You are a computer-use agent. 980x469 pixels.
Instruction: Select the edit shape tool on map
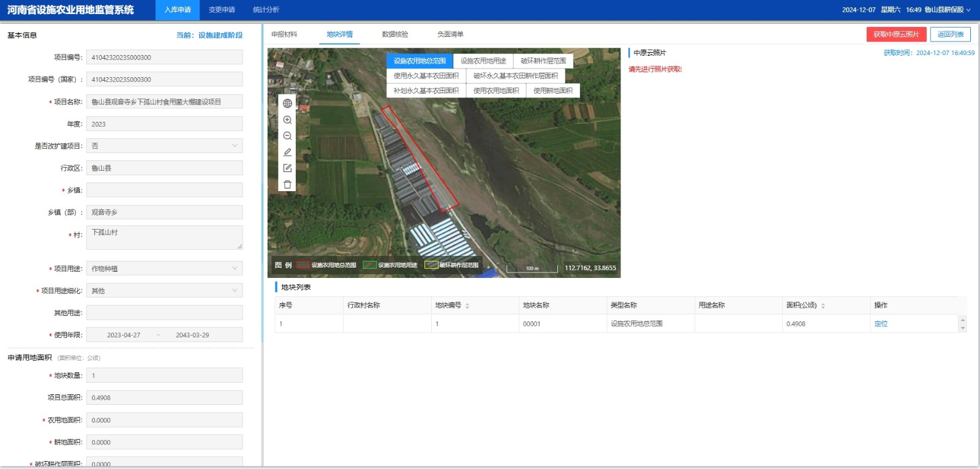287,168
